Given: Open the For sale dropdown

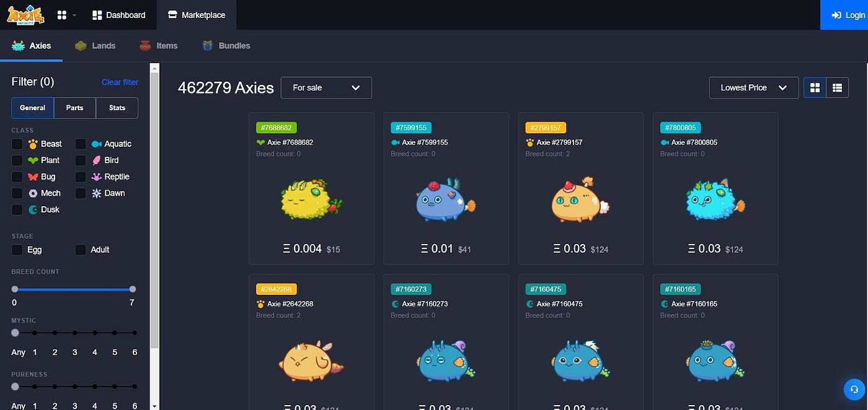Looking at the screenshot, I should pos(326,88).
